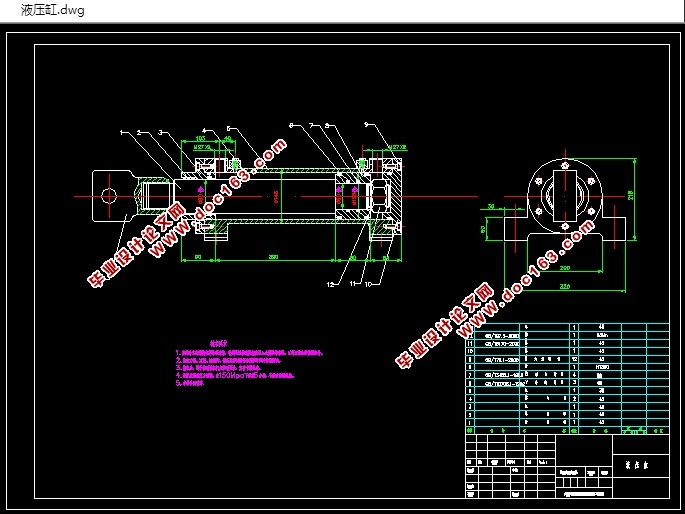Image resolution: width=685 pixels, height=514 pixels.
Task: Select part balloon number 3
Action: click(x=160, y=132)
